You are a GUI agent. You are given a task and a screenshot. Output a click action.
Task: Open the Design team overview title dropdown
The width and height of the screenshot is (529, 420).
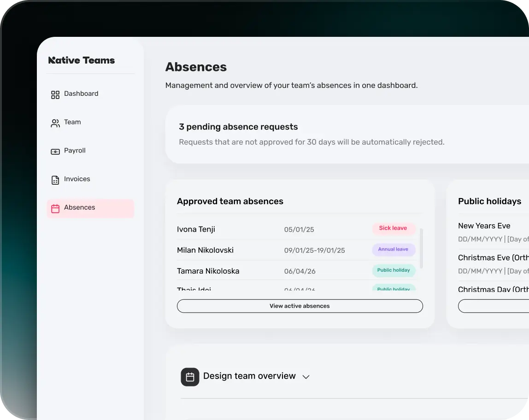[249, 376]
